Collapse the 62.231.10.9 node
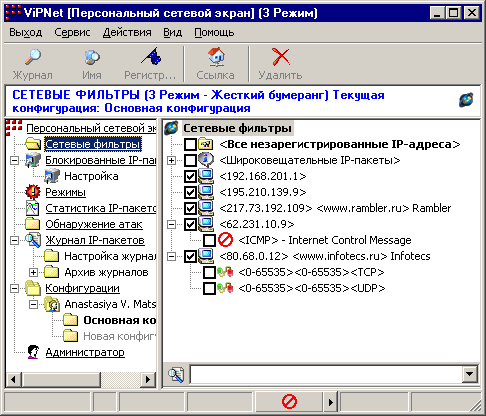This screenshot has width=486, height=416. pyautogui.click(x=171, y=224)
